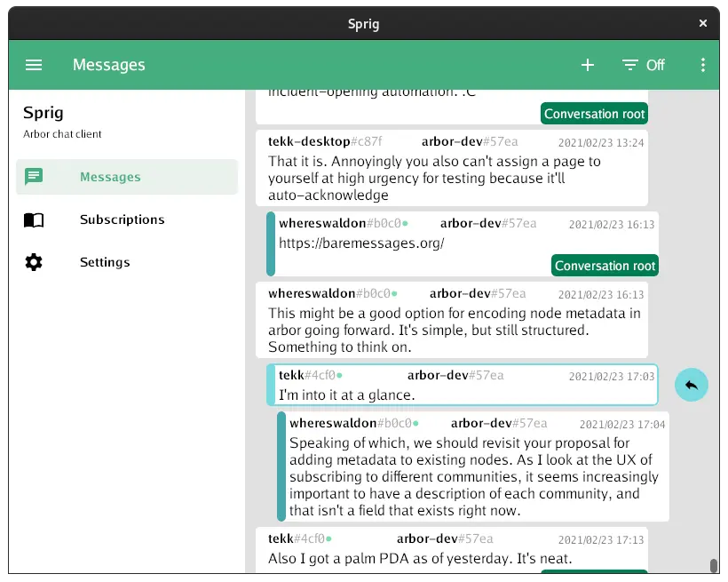Click Conversation root under baremessages.org message

coord(605,266)
